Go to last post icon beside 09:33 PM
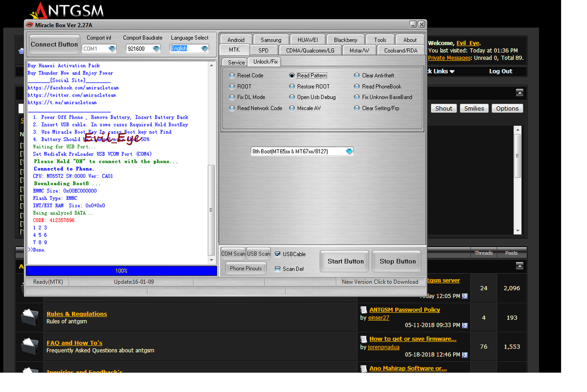This screenshot has height=392, width=587. click(465, 325)
